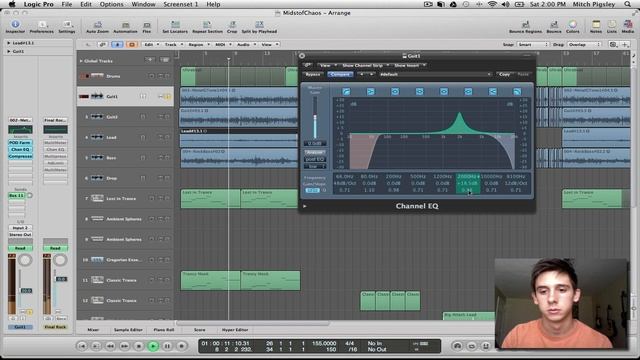640x360 pixels.
Task: Open the Options menu in menu bar
Action: tap(111, 4)
